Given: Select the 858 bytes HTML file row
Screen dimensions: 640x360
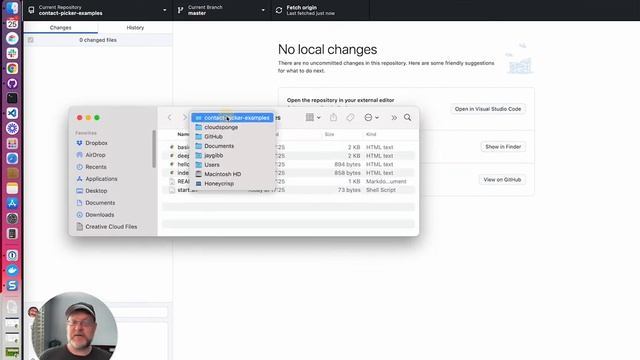Looking at the screenshot, I should click(289, 173).
